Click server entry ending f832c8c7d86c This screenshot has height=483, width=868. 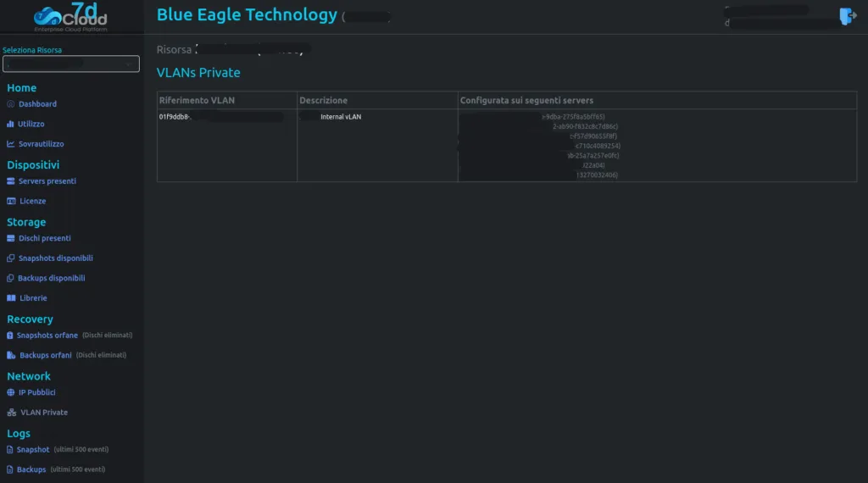coord(585,127)
